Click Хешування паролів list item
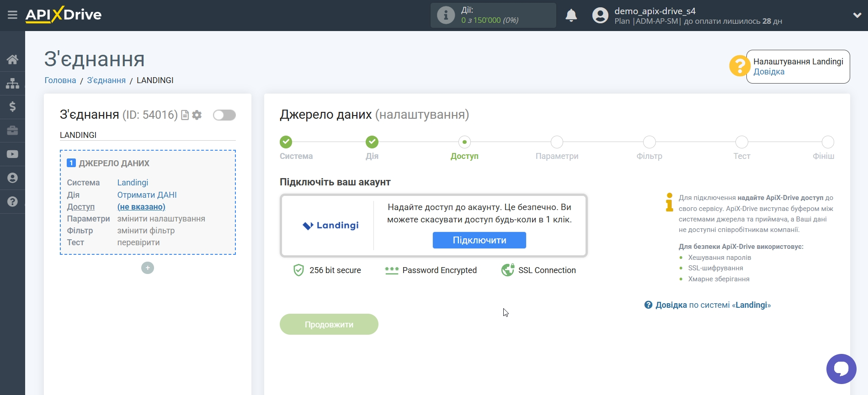 (x=719, y=258)
